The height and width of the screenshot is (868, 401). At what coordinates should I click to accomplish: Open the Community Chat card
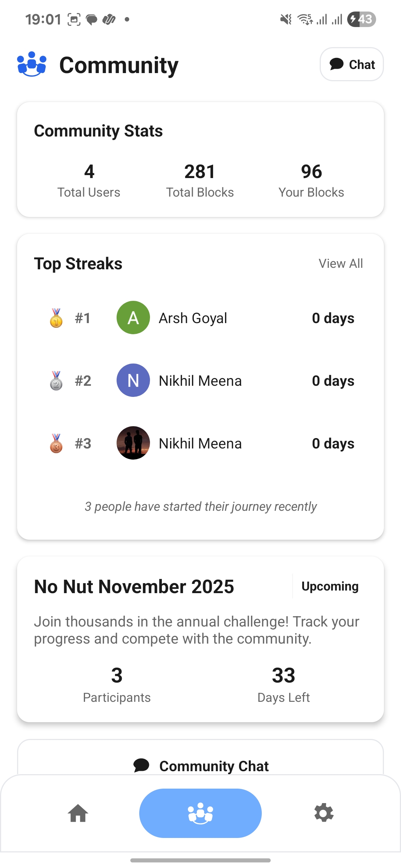pos(200,765)
